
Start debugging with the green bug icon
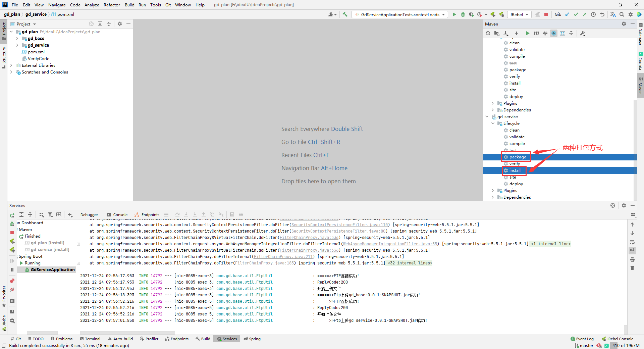[463, 14]
